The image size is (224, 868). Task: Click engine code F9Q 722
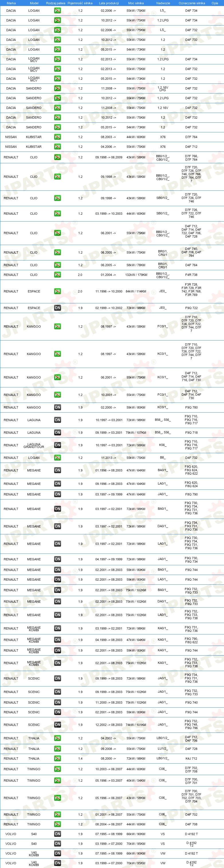coord(191,308)
